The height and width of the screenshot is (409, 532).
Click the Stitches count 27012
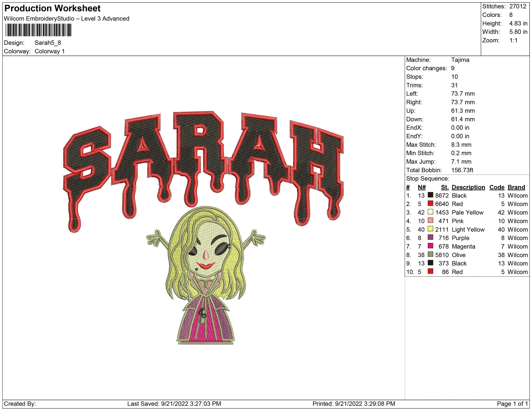point(517,6)
